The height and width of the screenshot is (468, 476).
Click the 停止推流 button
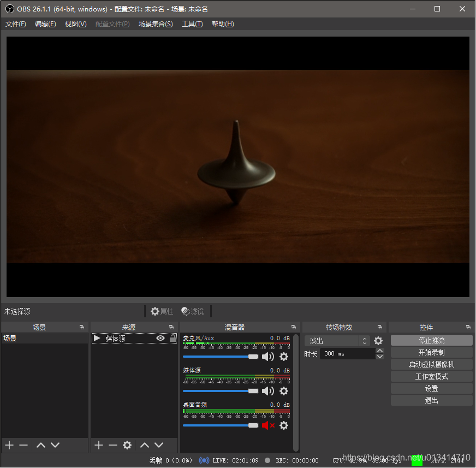pos(431,340)
